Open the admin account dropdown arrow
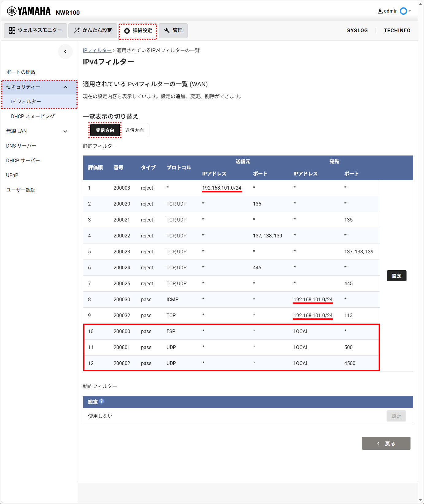Viewport: 424px width, 504px height. click(x=410, y=11)
